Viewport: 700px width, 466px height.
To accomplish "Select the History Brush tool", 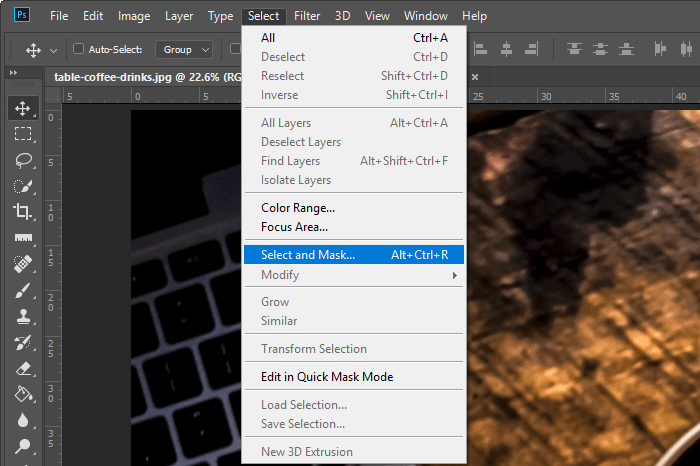I will pos(23,343).
